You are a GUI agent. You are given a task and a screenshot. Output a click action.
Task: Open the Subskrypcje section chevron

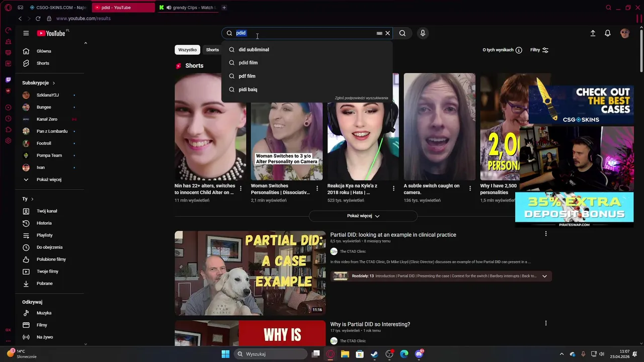(53, 83)
